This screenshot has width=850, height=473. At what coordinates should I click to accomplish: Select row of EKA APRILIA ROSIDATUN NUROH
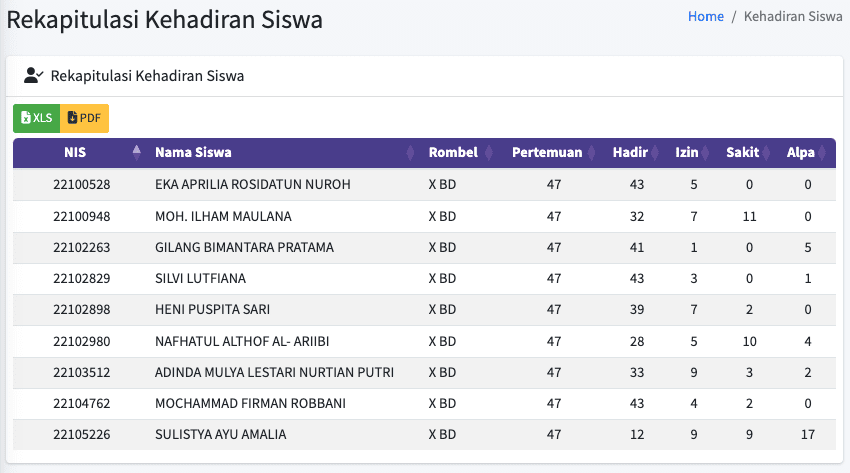coord(424,185)
